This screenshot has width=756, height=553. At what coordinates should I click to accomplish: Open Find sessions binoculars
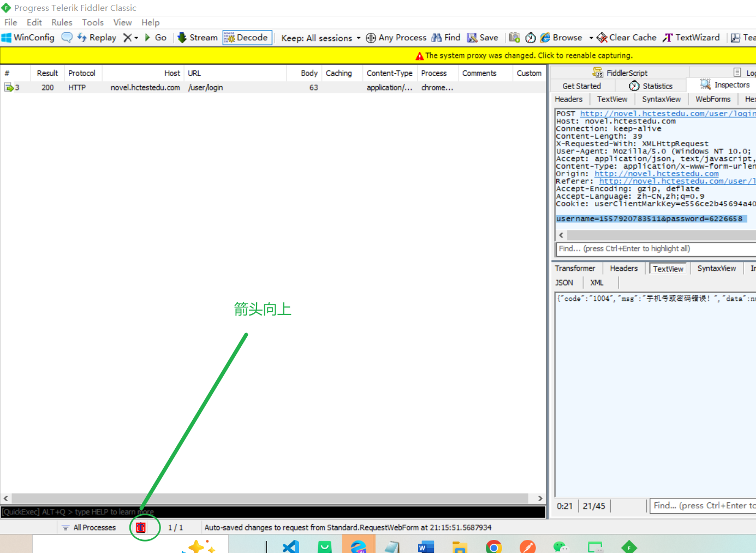446,37
